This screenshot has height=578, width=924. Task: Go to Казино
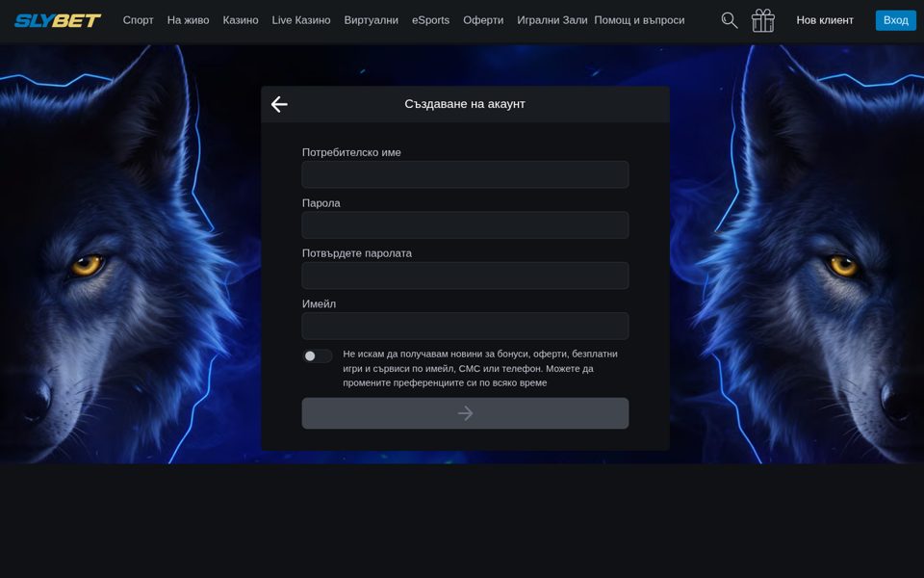pos(241,20)
